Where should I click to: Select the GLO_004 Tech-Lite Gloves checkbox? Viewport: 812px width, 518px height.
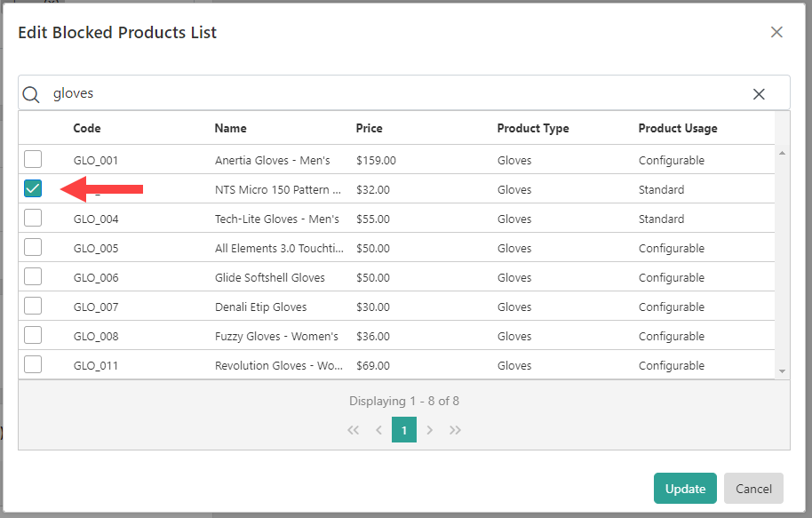click(33, 218)
